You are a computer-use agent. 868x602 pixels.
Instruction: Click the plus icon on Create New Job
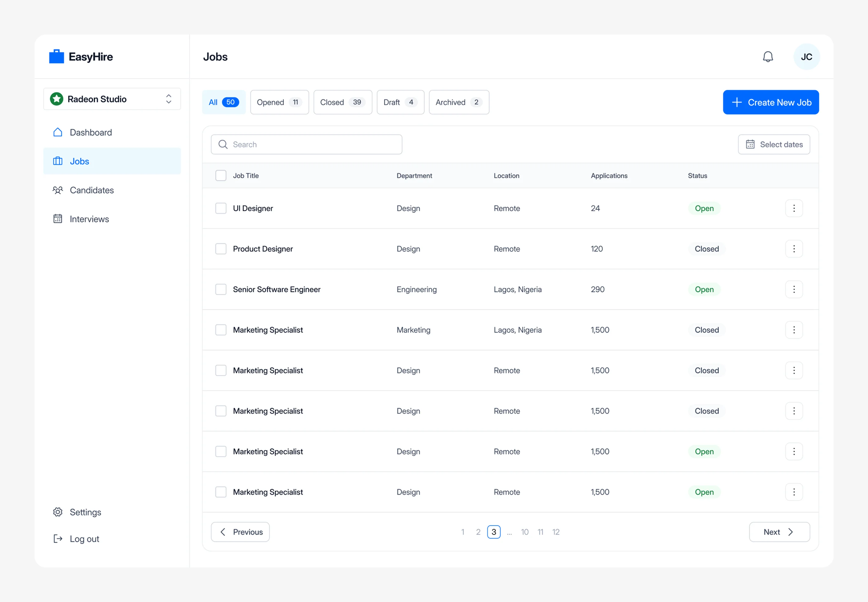click(x=737, y=102)
